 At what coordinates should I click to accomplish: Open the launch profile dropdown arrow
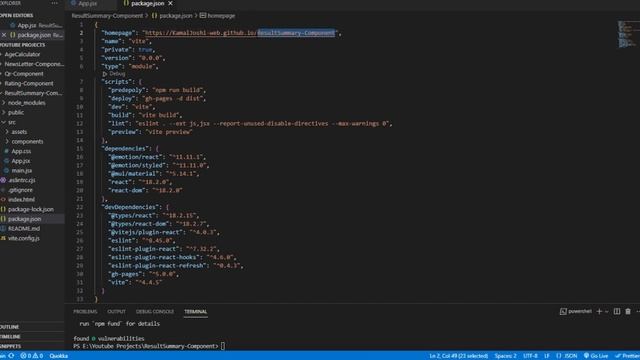pyautogui.click(x=607, y=311)
